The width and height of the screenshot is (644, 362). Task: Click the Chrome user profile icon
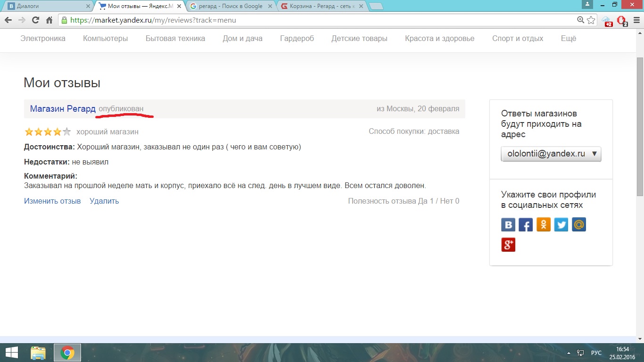tap(587, 4)
